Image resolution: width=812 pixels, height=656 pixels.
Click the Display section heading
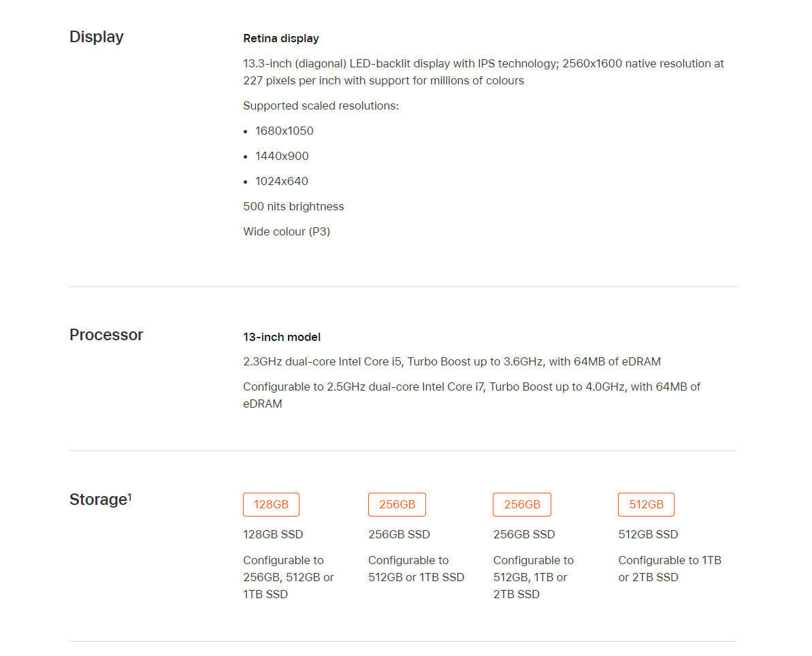tap(97, 37)
